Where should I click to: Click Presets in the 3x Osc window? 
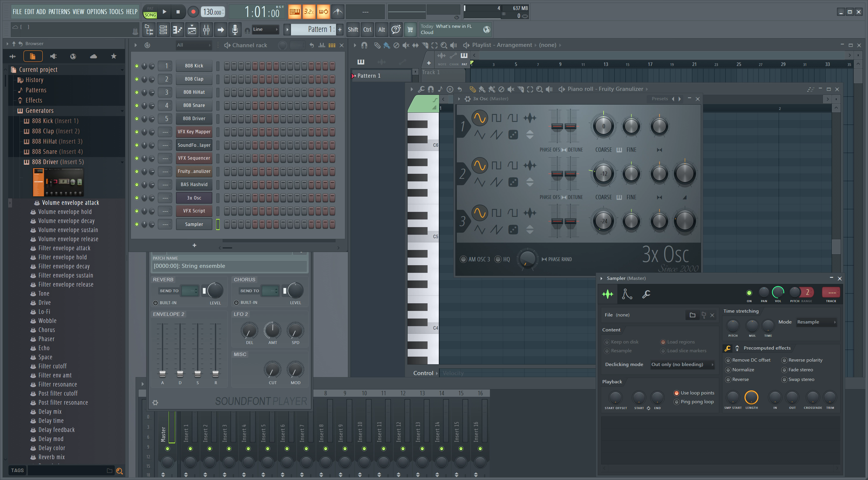[659, 99]
